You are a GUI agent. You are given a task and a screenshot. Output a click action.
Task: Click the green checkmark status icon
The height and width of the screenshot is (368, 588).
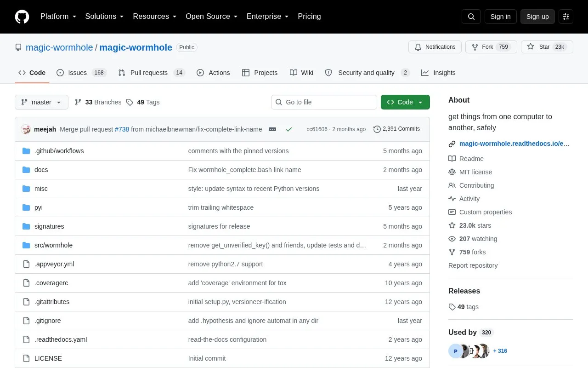click(289, 129)
